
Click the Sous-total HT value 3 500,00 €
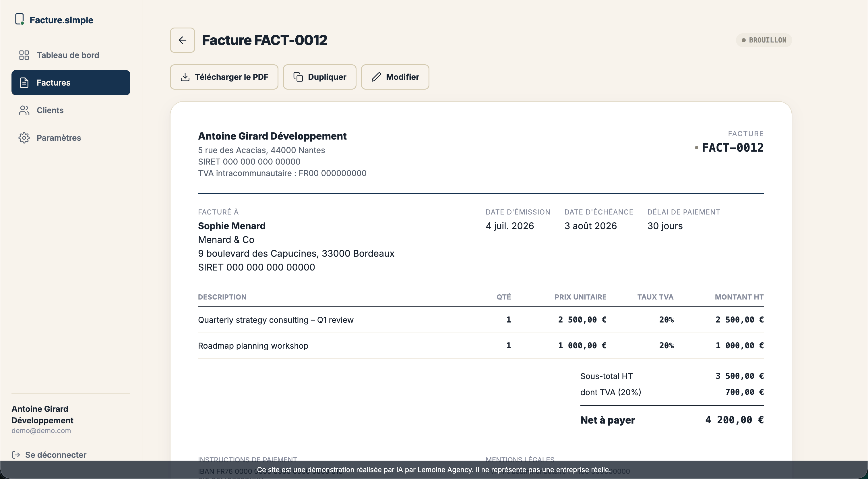(x=740, y=376)
